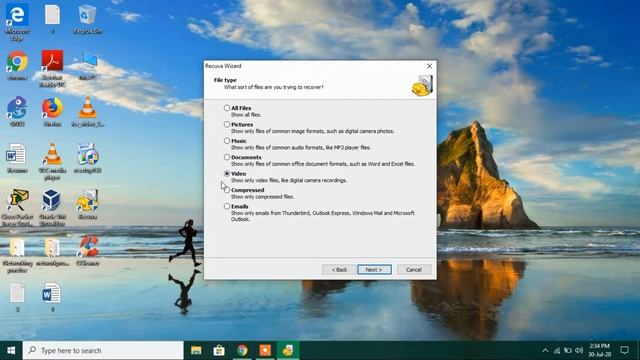
Task: Click the 'Show only video files' description text
Action: click(289, 180)
